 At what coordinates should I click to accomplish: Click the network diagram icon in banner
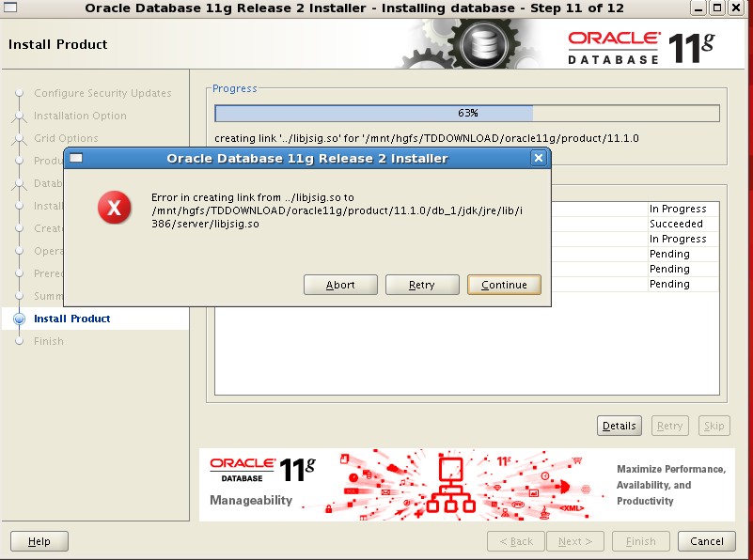tap(450, 485)
